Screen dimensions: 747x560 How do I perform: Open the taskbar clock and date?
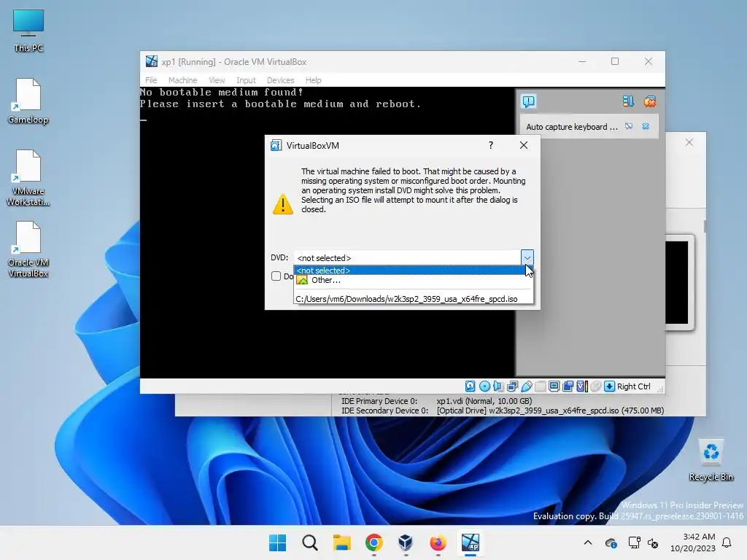(x=693, y=542)
